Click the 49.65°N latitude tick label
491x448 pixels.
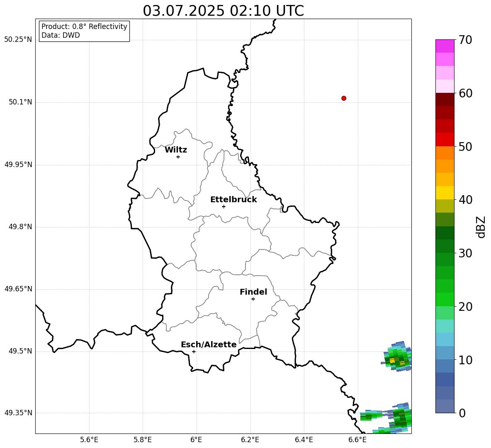click(18, 288)
